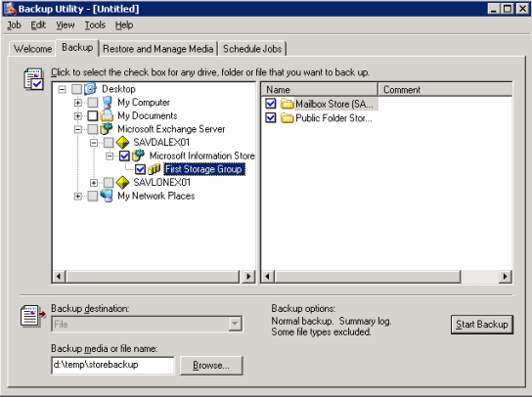This screenshot has height=397, width=532.
Task: Click the Start Backup button
Action: click(x=482, y=325)
